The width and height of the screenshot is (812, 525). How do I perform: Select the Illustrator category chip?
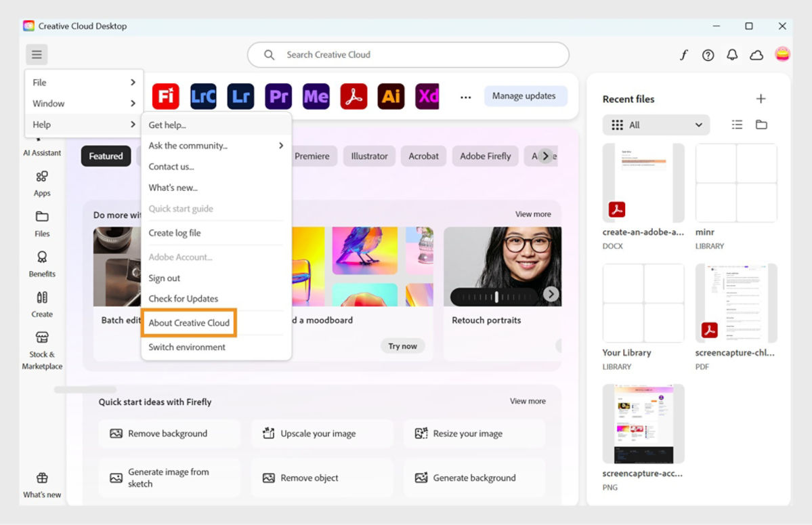coord(369,156)
